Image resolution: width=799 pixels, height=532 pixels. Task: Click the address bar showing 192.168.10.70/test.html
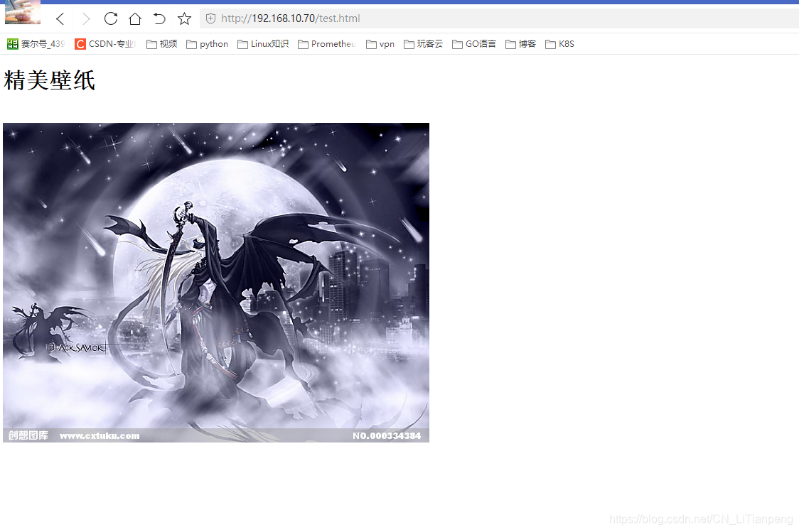tap(499, 19)
